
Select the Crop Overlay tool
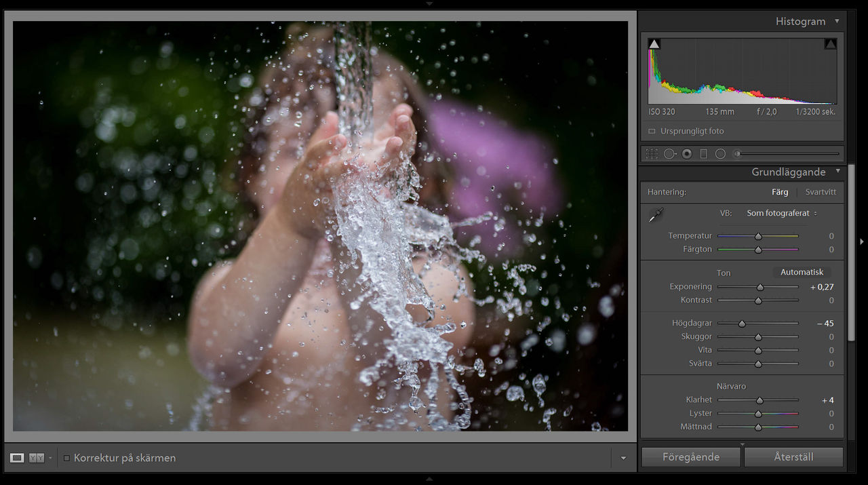pos(652,154)
